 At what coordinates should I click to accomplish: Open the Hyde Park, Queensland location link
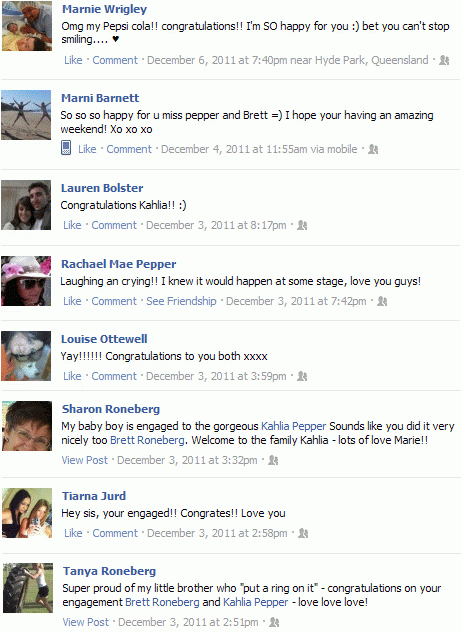(371, 60)
